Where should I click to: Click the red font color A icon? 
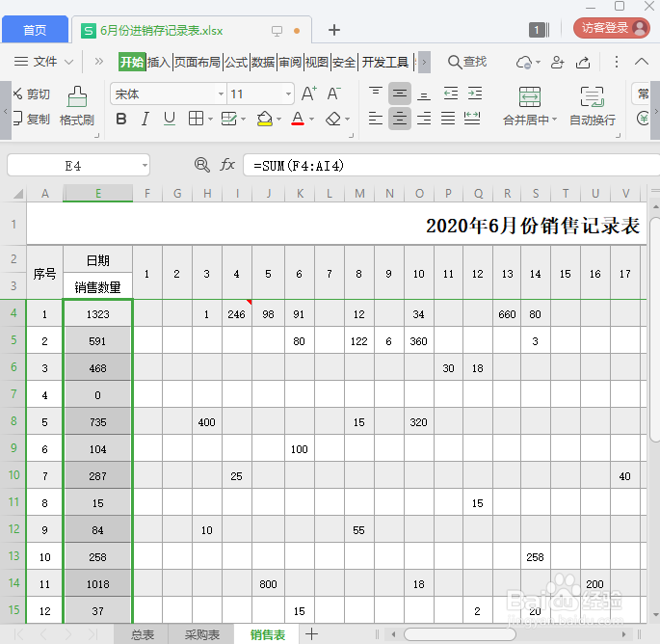298,119
